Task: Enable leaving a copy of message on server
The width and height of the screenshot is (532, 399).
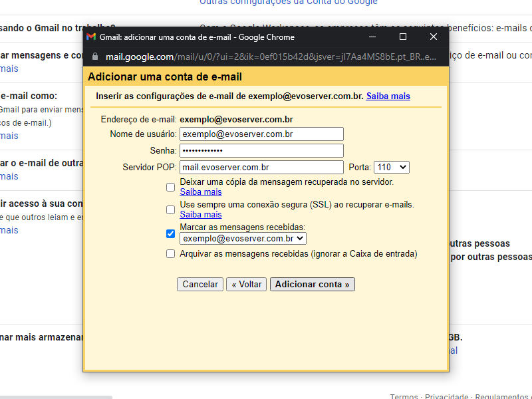Action: point(171,187)
